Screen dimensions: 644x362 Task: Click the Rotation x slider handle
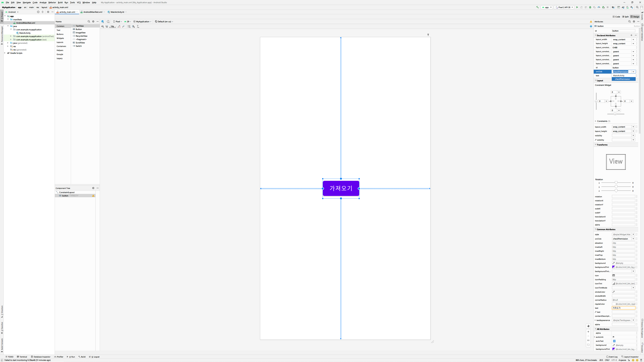coord(616,183)
